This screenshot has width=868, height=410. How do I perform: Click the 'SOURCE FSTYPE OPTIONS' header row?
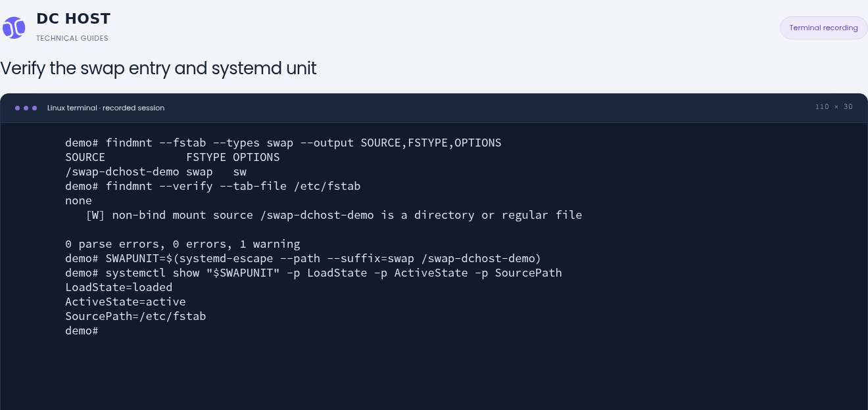[x=172, y=157]
